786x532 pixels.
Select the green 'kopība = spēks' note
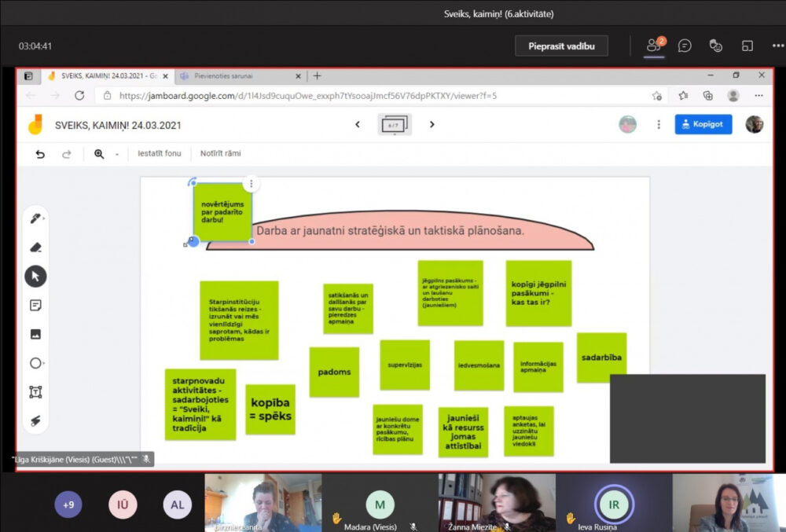[x=270, y=409]
